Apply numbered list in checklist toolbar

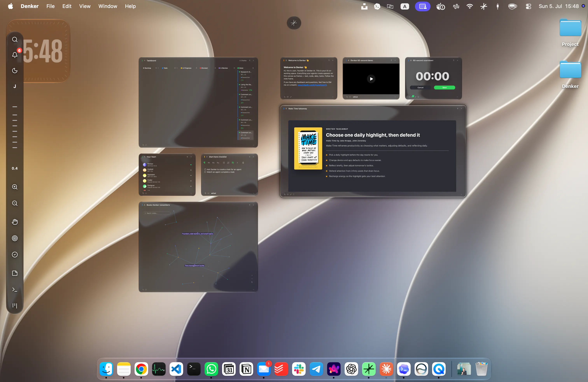coord(228,163)
